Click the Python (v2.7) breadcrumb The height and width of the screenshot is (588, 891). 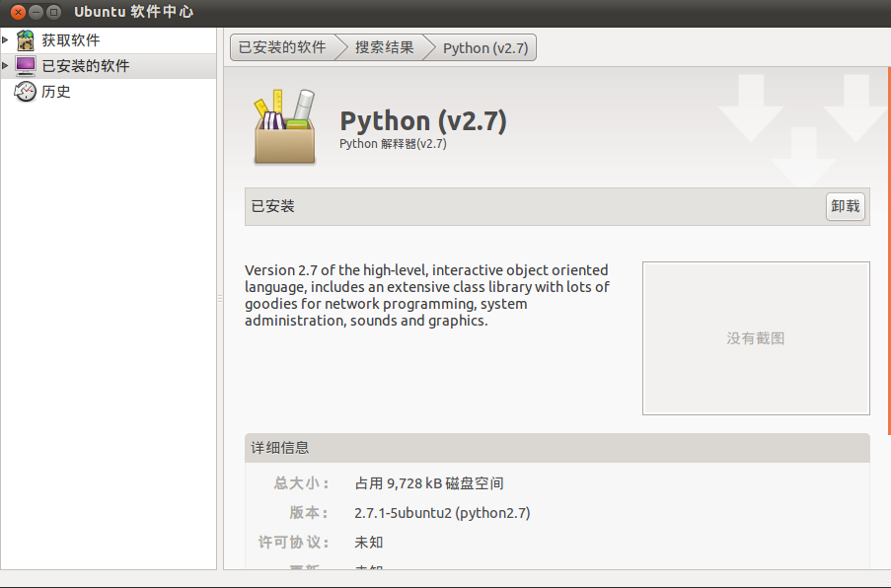[485, 47]
